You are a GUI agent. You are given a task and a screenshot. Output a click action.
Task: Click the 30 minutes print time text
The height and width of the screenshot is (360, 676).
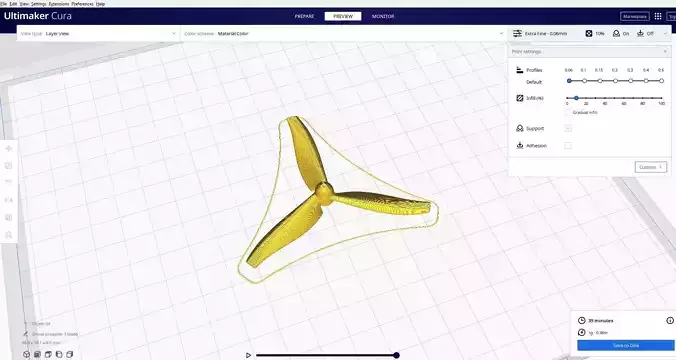[x=601, y=320]
